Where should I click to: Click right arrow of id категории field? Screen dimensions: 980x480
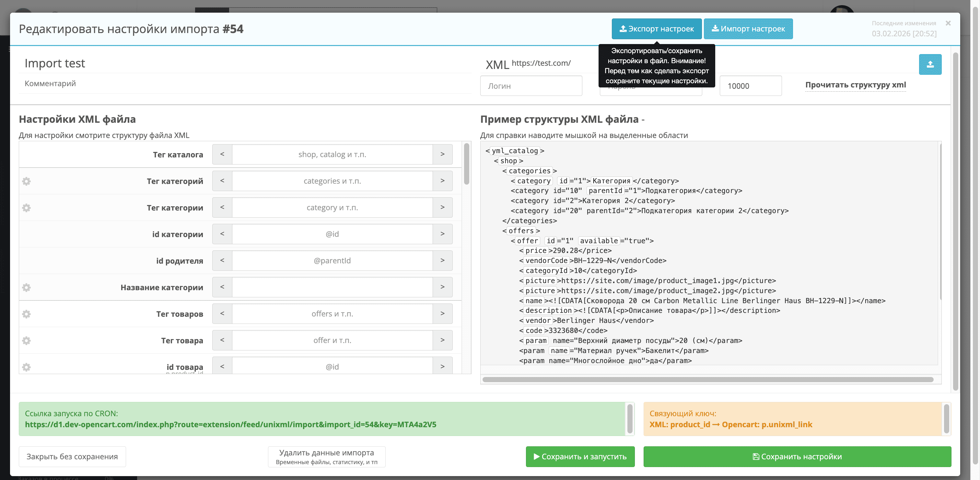click(x=442, y=234)
